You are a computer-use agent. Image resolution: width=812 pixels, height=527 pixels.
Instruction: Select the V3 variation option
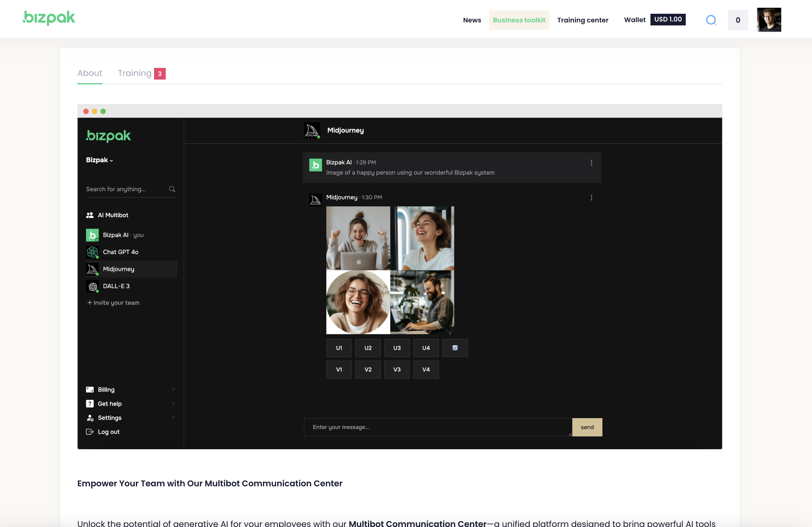tap(397, 369)
